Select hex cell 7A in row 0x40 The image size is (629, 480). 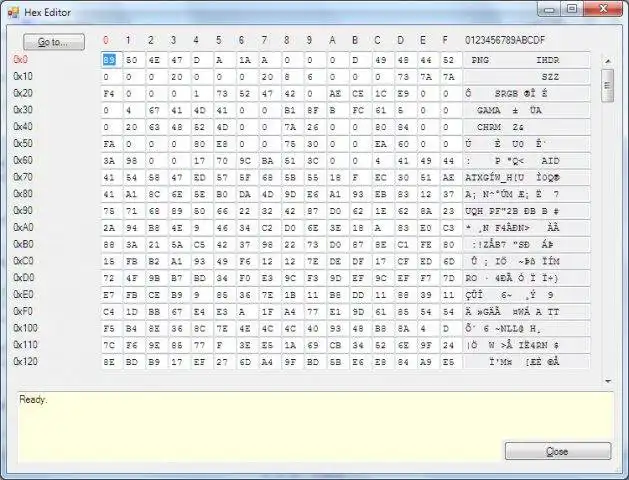[x=290, y=127]
